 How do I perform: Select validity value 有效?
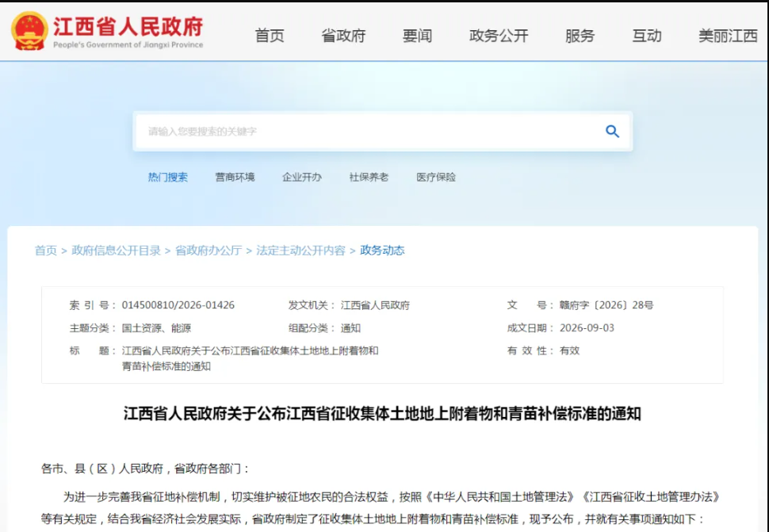click(x=569, y=350)
